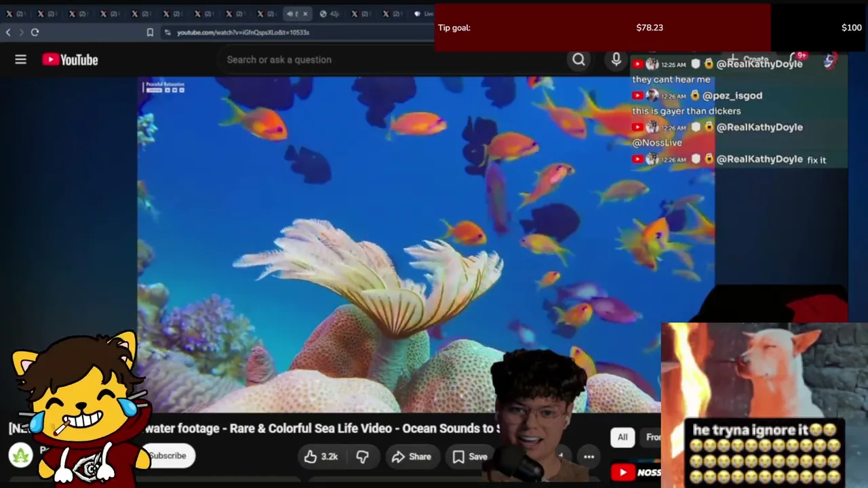Click the @NossLive chat mention
Viewport: 868px width, 488px height.
(657, 143)
